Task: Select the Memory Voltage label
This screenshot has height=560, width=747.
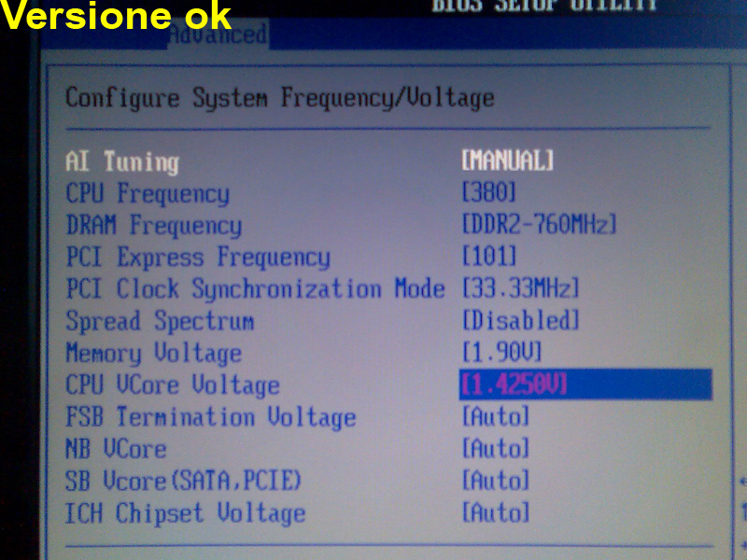Action: 154,354
